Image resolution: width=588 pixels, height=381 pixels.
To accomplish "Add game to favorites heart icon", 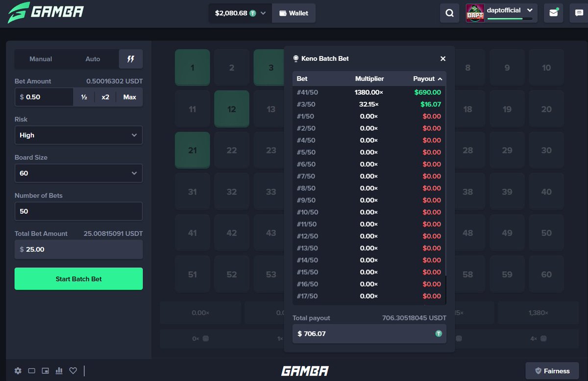I will coord(73,371).
